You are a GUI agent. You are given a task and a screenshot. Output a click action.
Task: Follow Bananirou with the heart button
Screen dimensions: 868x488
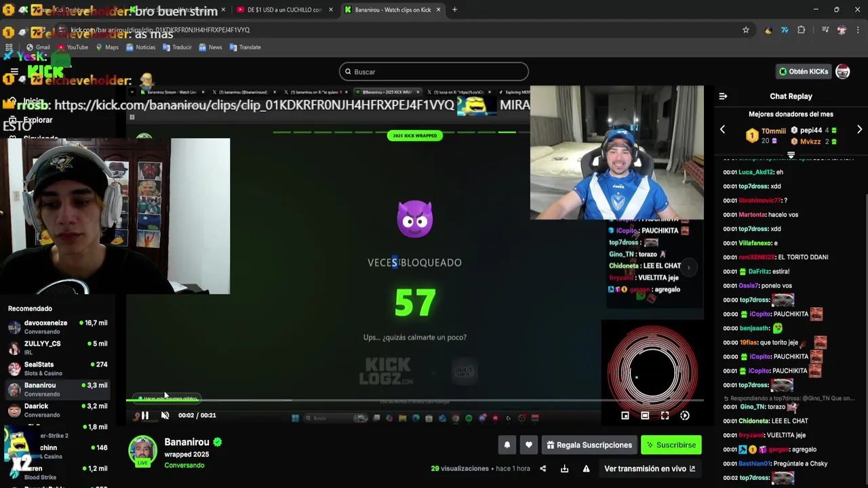[529, 445]
